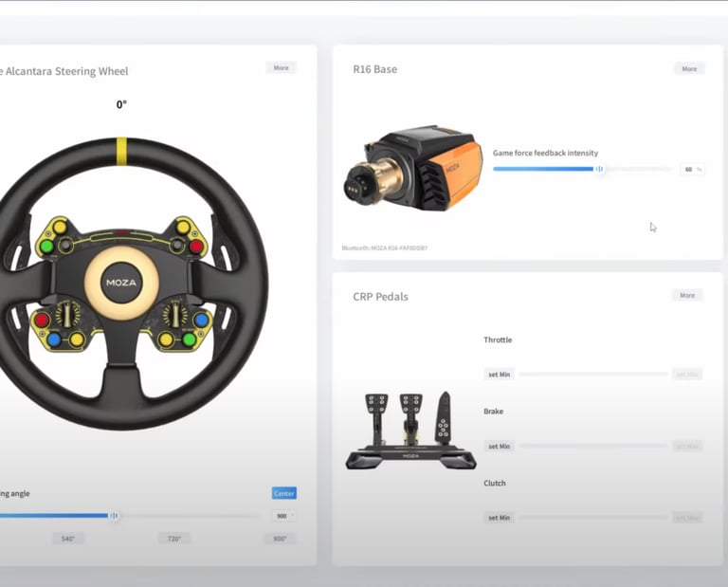
Task: Click the Brake set Min button
Action: point(500,447)
